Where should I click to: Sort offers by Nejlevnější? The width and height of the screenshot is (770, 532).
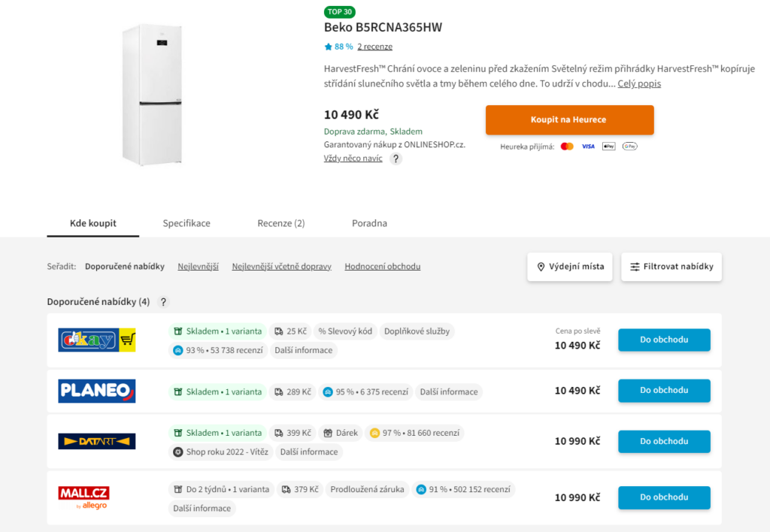tap(198, 267)
